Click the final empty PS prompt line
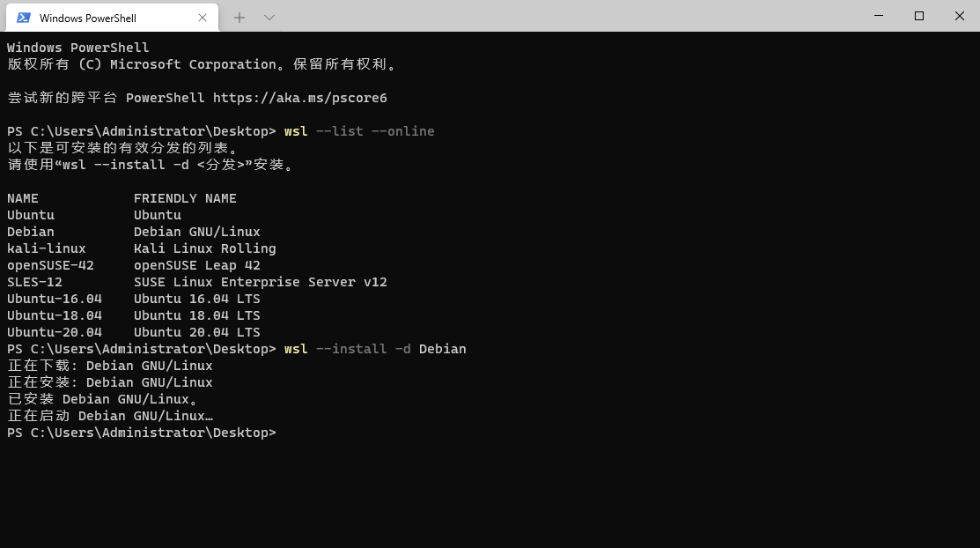This screenshot has width=980, height=548. tap(142, 433)
